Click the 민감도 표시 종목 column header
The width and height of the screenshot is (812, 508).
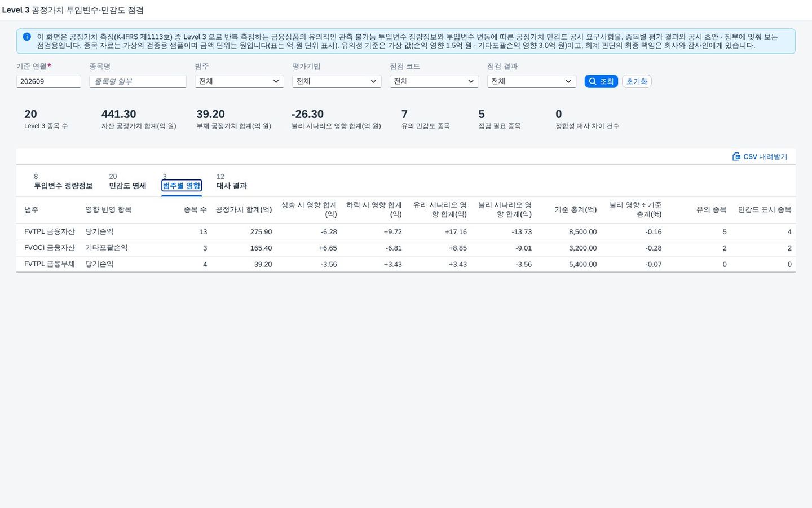click(x=765, y=209)
